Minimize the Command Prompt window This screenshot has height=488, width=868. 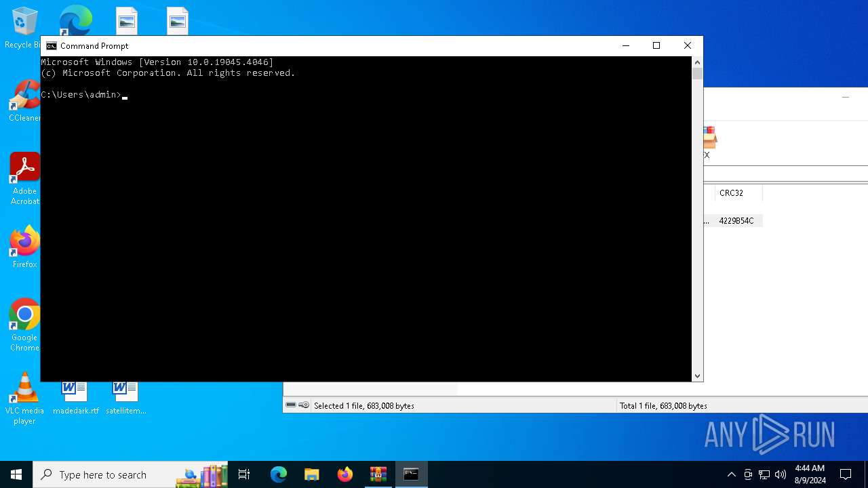[626, 45]
